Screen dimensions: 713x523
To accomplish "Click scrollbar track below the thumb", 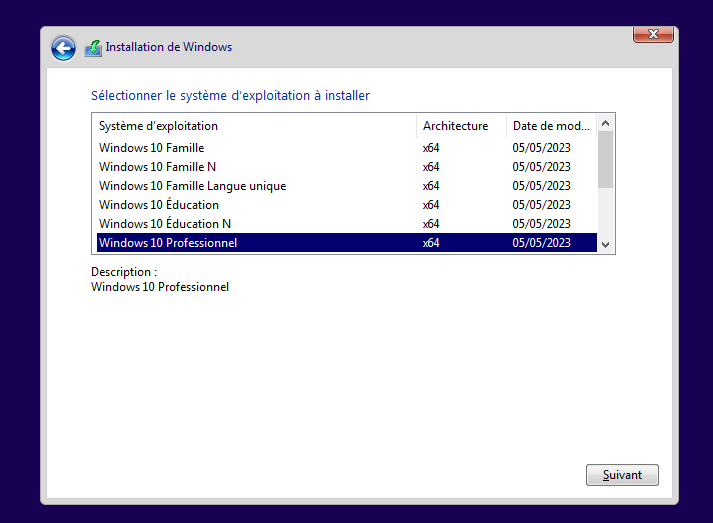I will pos(605,212).
